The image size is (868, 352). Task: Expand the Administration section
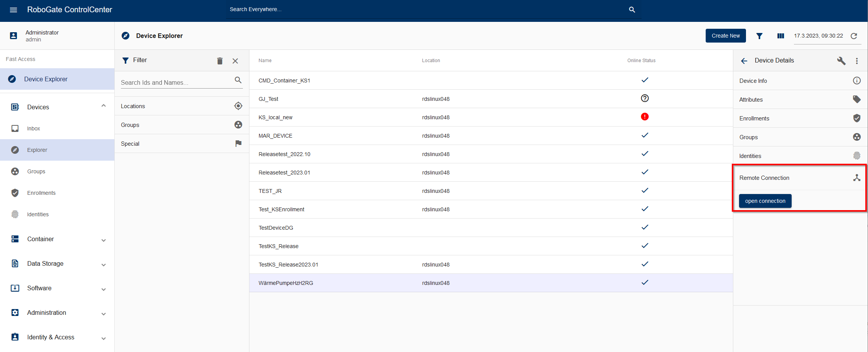tap(104, 314)
